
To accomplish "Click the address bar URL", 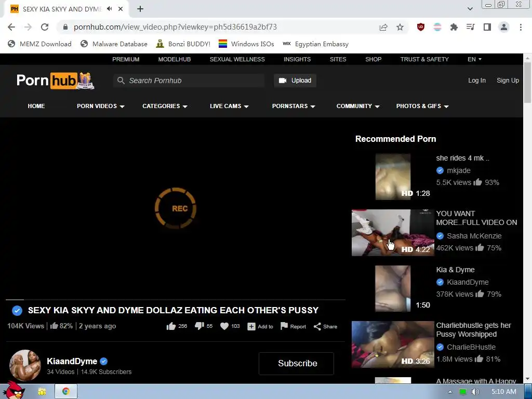I will pyautogui.click(x=175, y=27).
